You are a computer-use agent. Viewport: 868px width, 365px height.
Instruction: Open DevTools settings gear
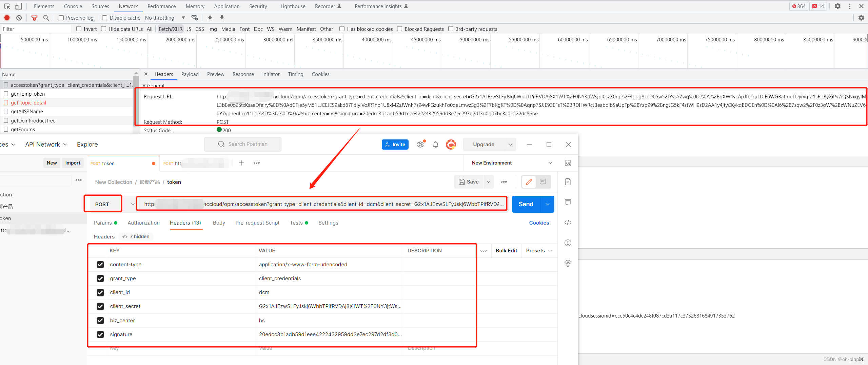tap(837, 6)
